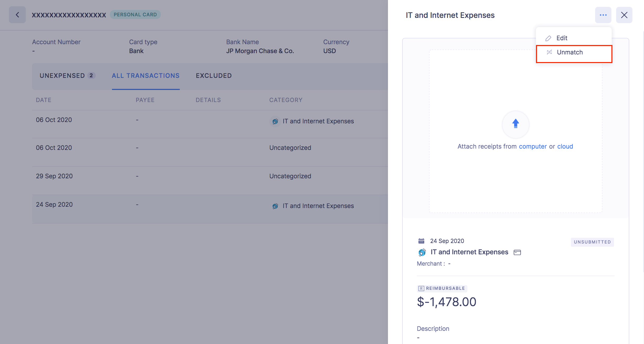Click the blue upload arrow icon
This screenshot has height=344, width=644.
pos(515,124)
